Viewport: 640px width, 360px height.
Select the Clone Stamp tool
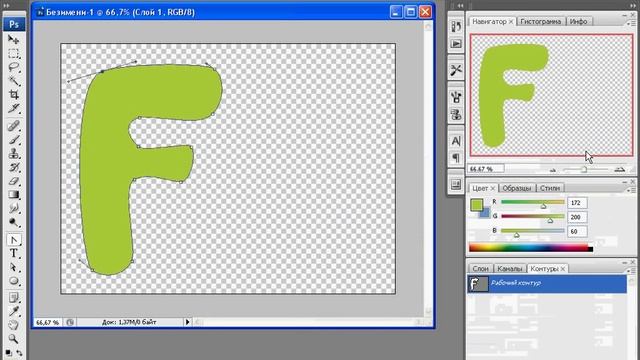click(x=13, y=153)
